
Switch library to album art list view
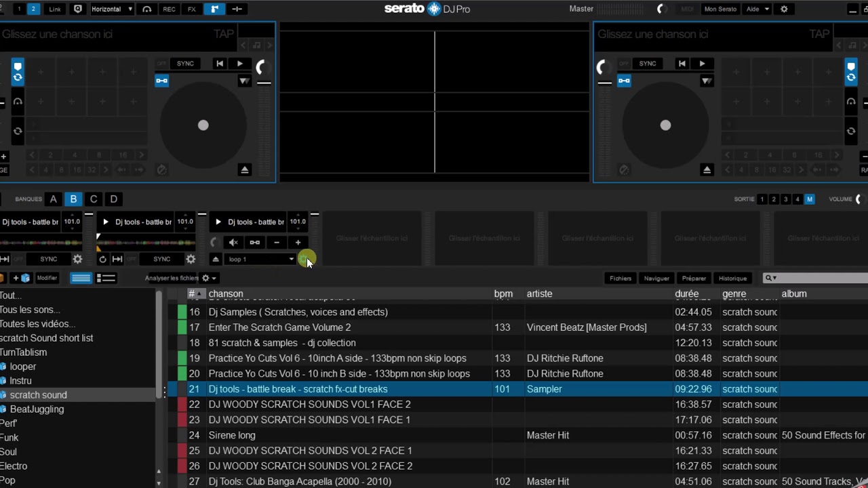[x=106, y=278]
